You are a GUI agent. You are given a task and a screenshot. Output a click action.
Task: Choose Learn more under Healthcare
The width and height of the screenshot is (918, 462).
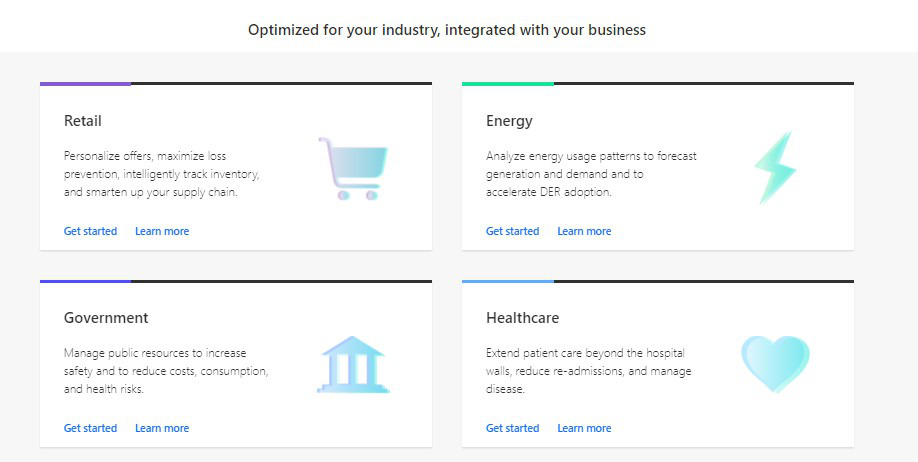point(584,428)
